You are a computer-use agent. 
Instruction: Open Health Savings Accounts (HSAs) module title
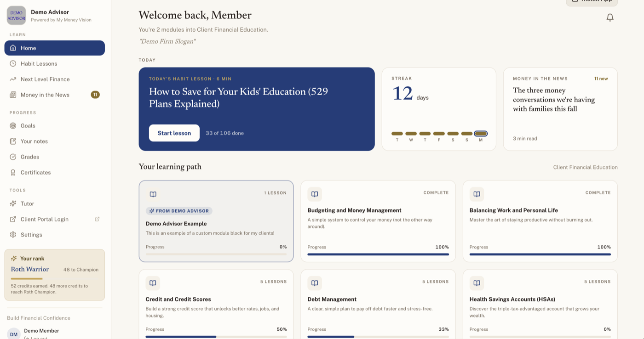tap(512, 299)
